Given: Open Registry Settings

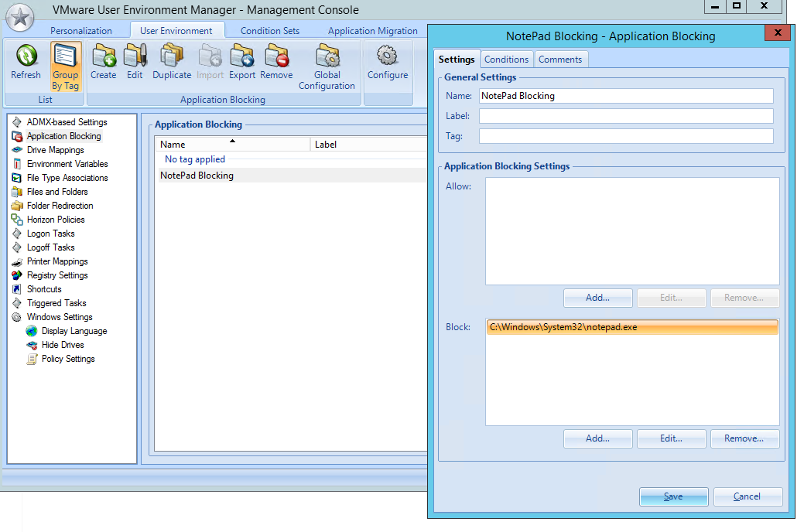Looking at the screenshot, I should (x=57, y=275).
